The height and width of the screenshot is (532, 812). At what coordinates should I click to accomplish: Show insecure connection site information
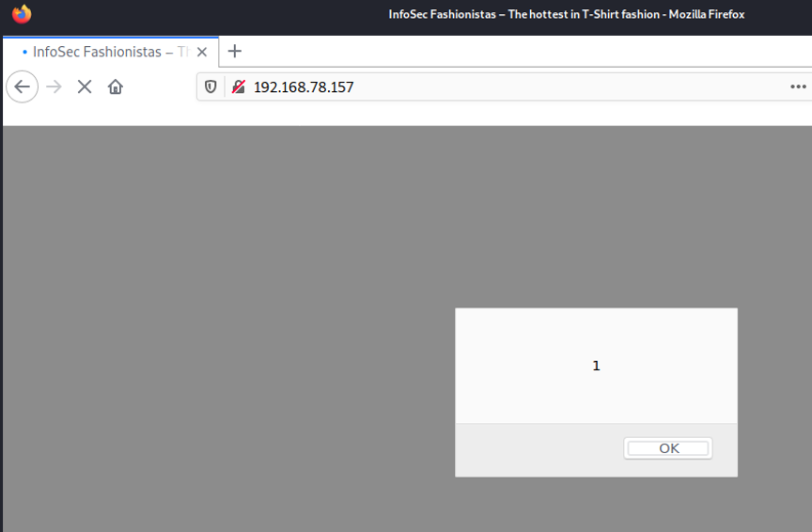(x=238, y=86)
